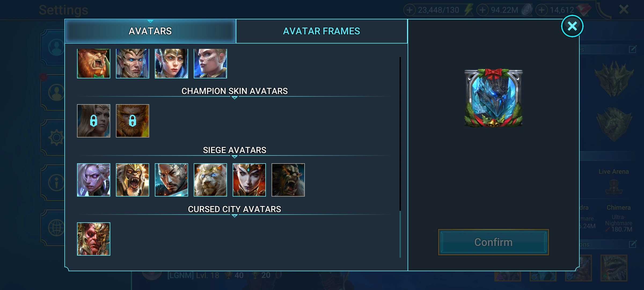Add more energy with plus icon
The image size is (644, 290).
coord(409,10)
